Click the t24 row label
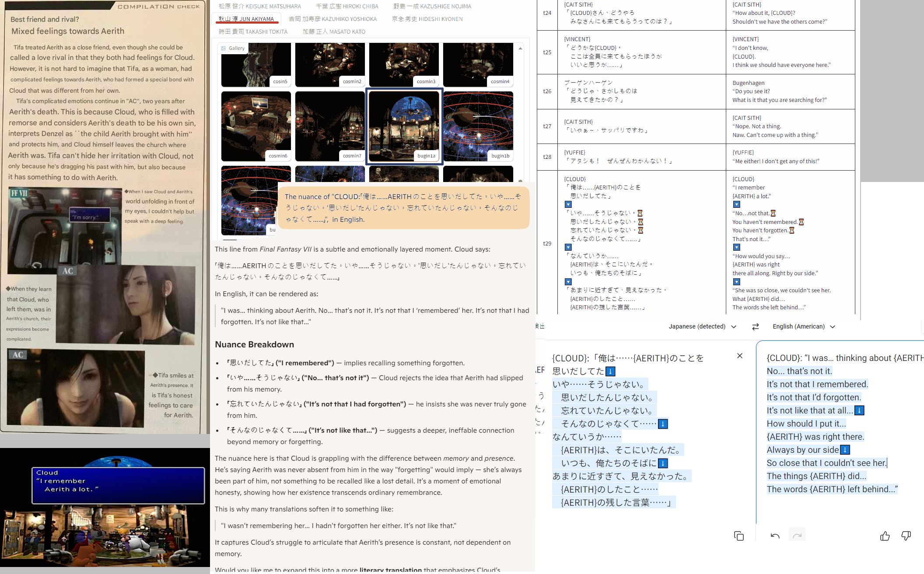Screen dimensions: 924x574 (x=547, y=13)
